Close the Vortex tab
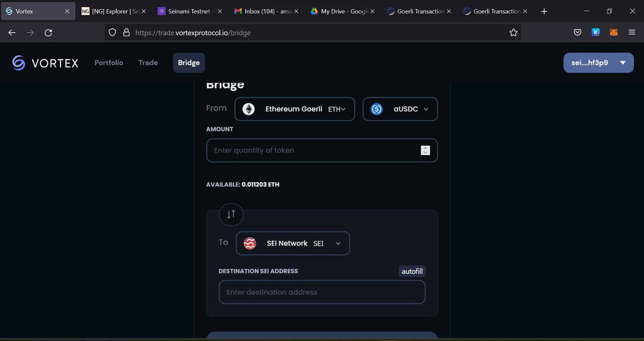The height and width of the screenshot is (341, 644). [67, 11]
